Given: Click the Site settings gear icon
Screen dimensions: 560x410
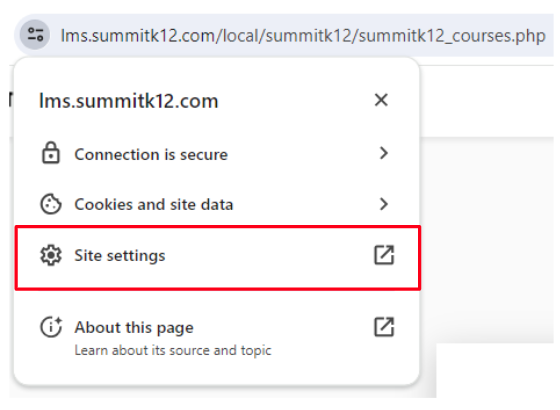Looking at the screenshot, I should [51, 255].
